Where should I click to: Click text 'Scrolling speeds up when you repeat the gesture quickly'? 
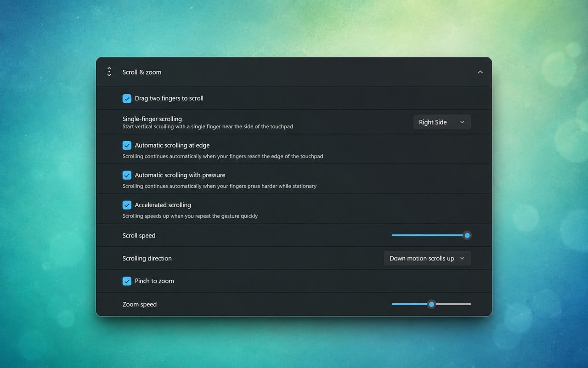pyautogui.click(x=190, y=216)
